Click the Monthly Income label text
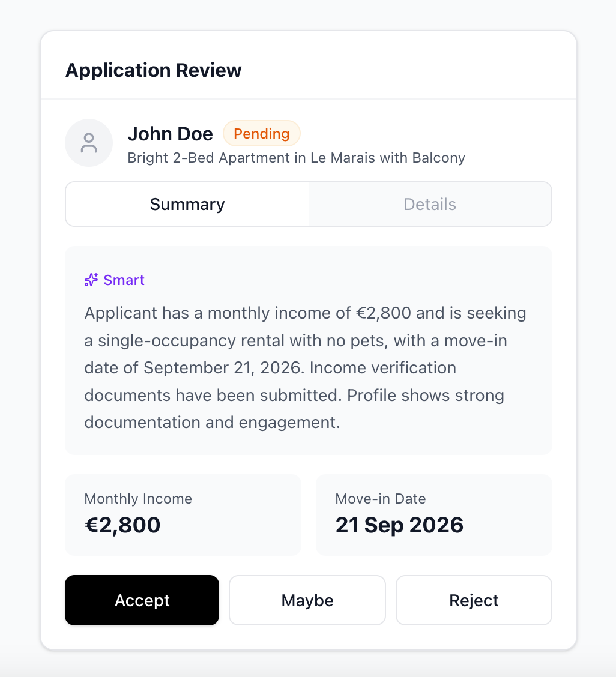This screenshot has height=677, width=616. (138, 499)
